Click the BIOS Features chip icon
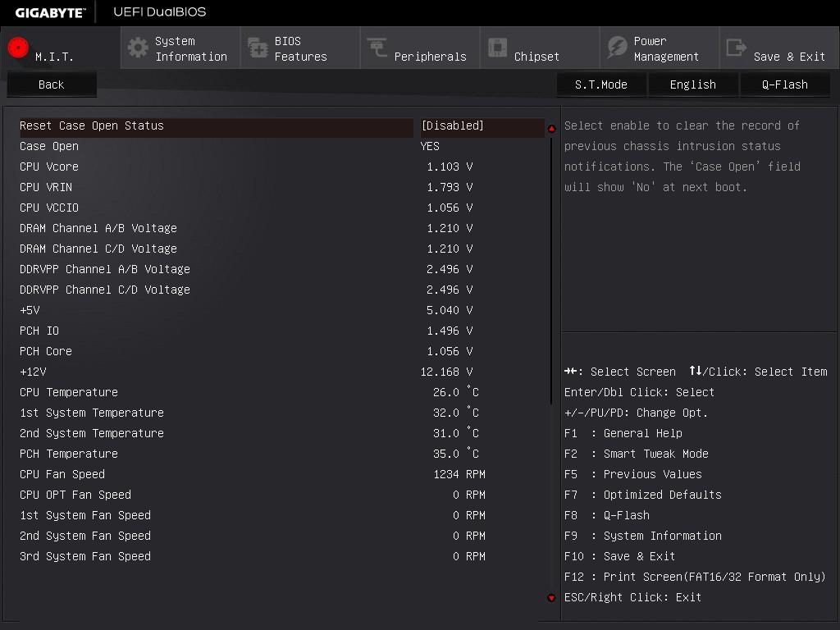This screenshot has width=840, height=630. tap(258, 48)
